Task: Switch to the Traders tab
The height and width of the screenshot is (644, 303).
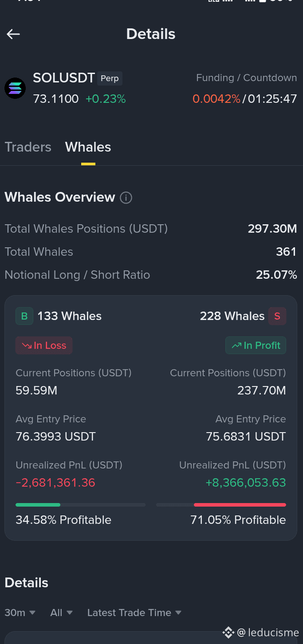Action: tap(28, 147)
